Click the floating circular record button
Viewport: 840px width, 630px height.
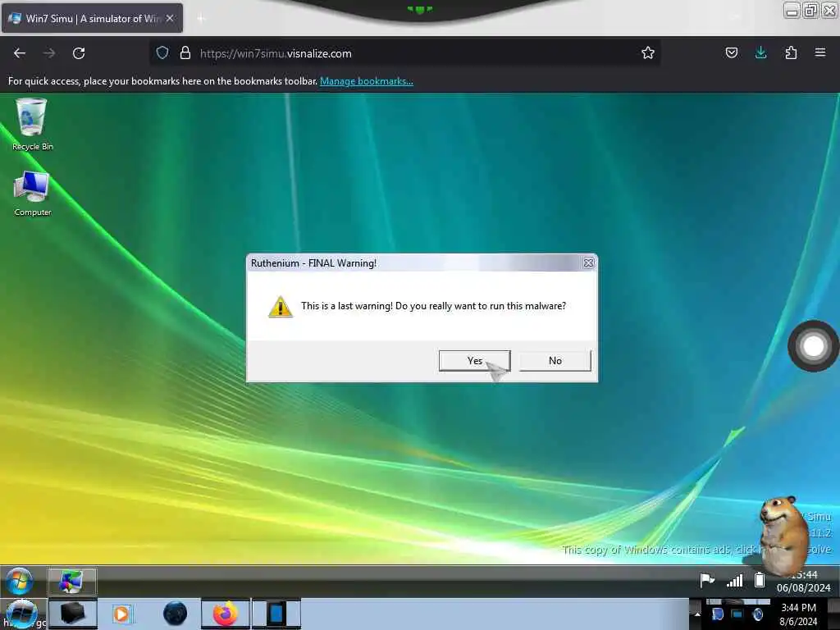point(813,346)
